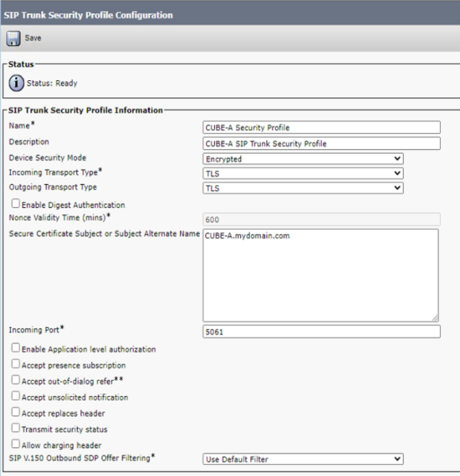Click the Status info icon

(x=16, y=83)
